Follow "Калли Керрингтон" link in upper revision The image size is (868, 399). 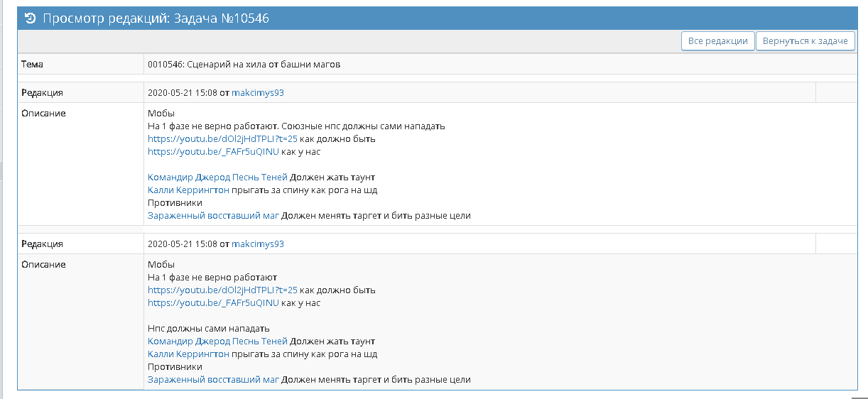point(188,190)
